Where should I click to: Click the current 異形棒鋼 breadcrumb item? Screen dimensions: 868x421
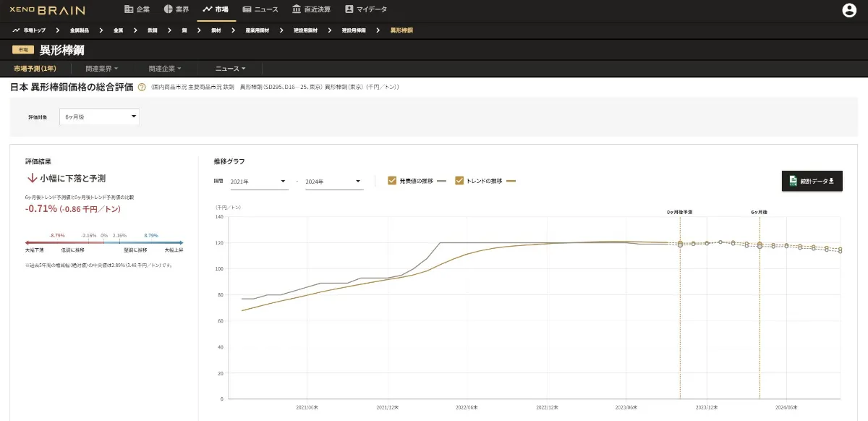[x=401, y=30]
